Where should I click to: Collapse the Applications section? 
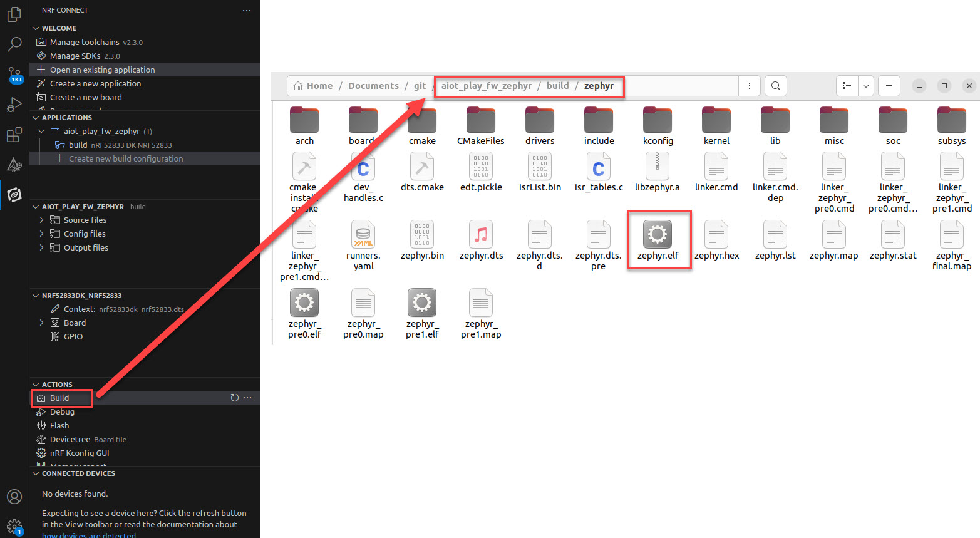36,118
